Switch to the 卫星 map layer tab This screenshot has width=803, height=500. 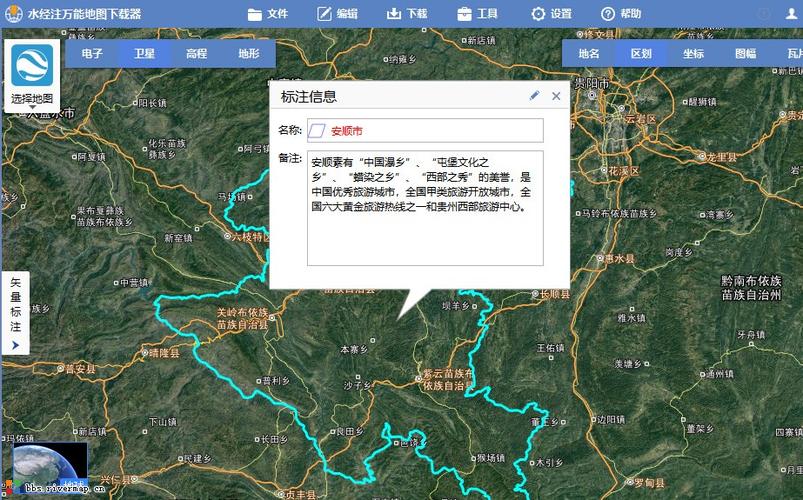pyautogui.click(x=144, y=53)
